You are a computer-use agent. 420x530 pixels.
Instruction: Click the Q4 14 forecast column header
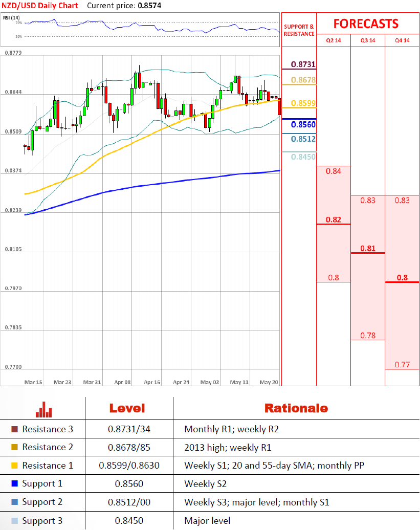[x=402, y=40]
